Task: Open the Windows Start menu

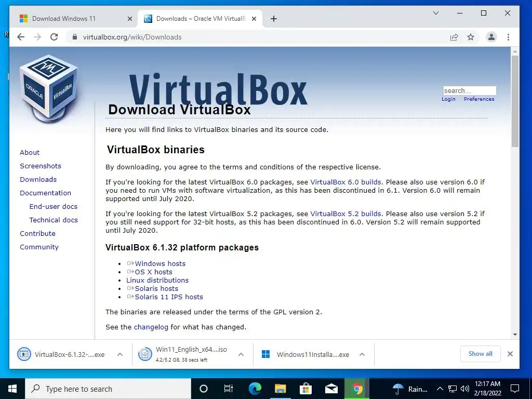Action: click(12, 389)
